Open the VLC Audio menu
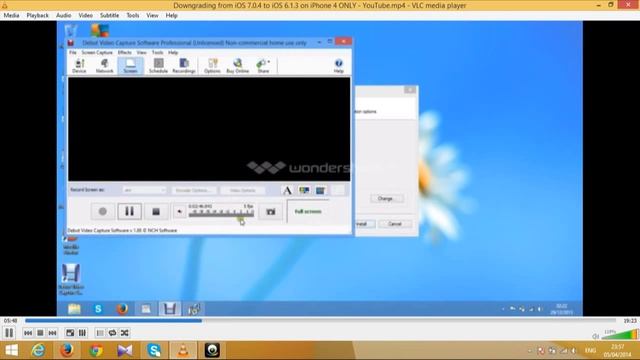Screen dimensions: 640x360 [63, 15]
